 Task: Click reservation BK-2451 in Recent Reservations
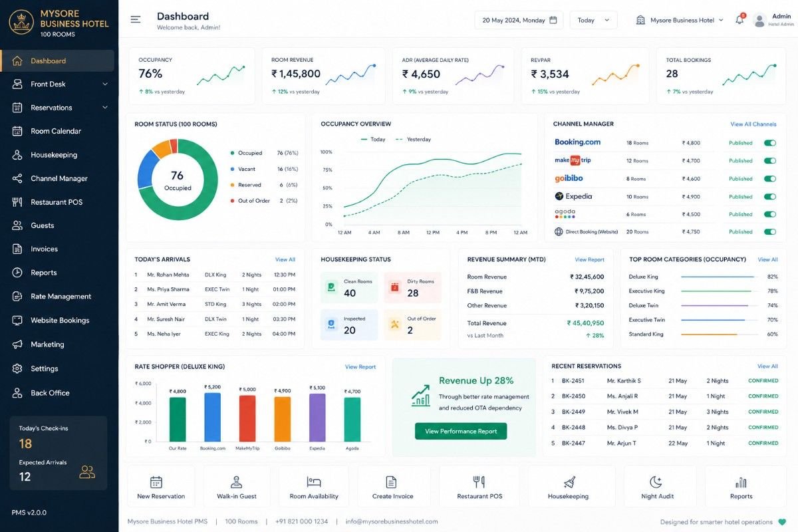664,381
